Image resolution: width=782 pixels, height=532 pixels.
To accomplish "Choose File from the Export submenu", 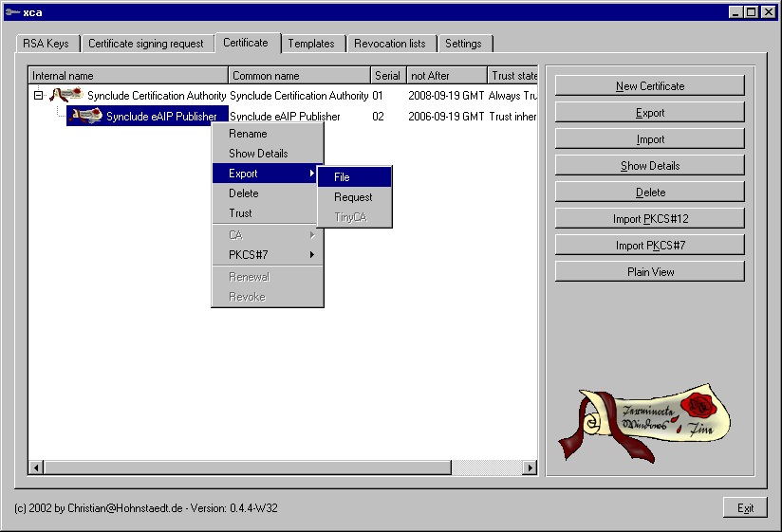I will pyautogui.click(x=354, y=177).
